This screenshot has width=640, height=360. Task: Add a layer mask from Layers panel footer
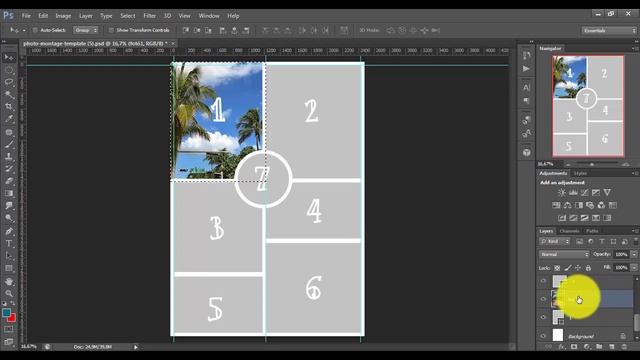coord(574,347)
